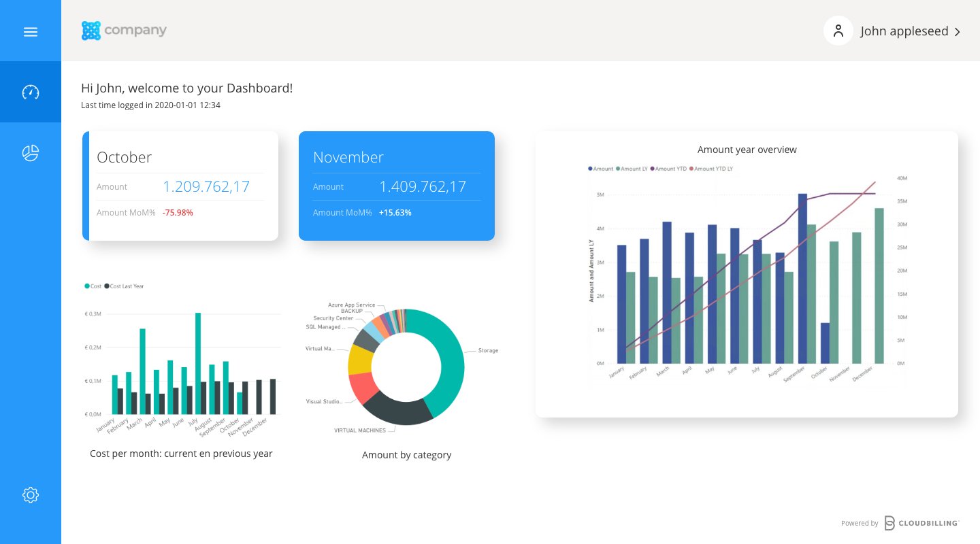
Task: Click the Cloudbilling logo in the footer
Action: point(921,523)
